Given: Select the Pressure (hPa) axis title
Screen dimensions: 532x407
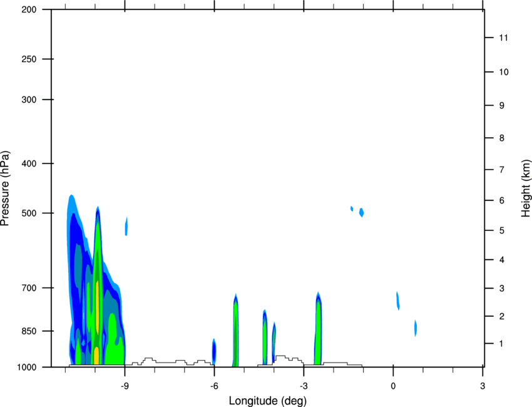Looking at the screenshot, I should click(x=5, y=188).
